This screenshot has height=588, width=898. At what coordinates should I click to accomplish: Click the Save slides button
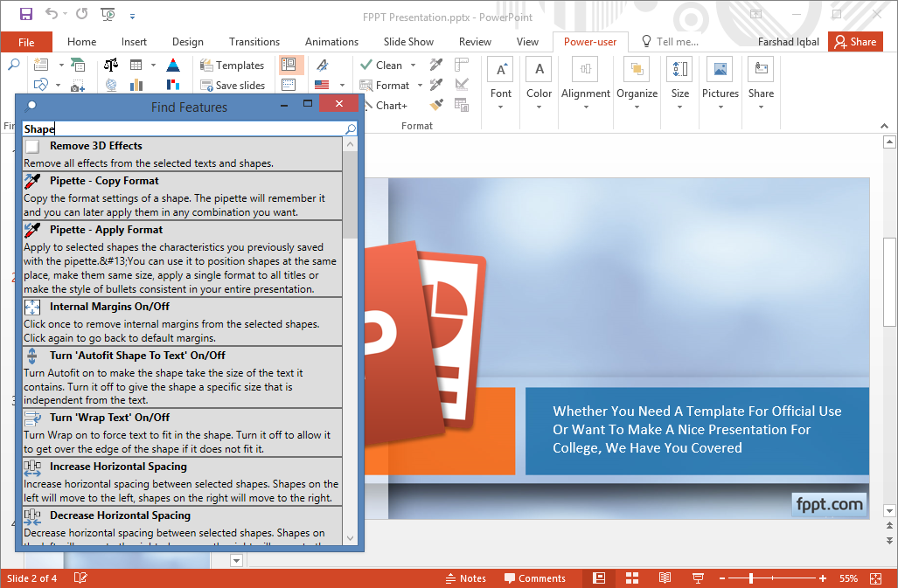(x=232, y=86)
